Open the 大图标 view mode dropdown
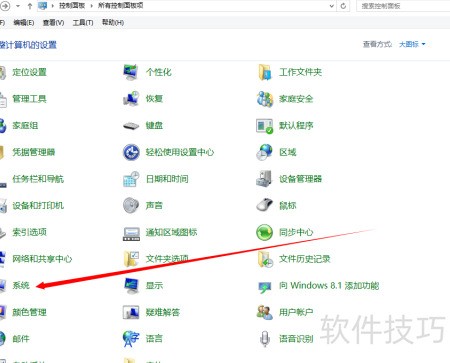Screen dimensions: 450x363 412,44
